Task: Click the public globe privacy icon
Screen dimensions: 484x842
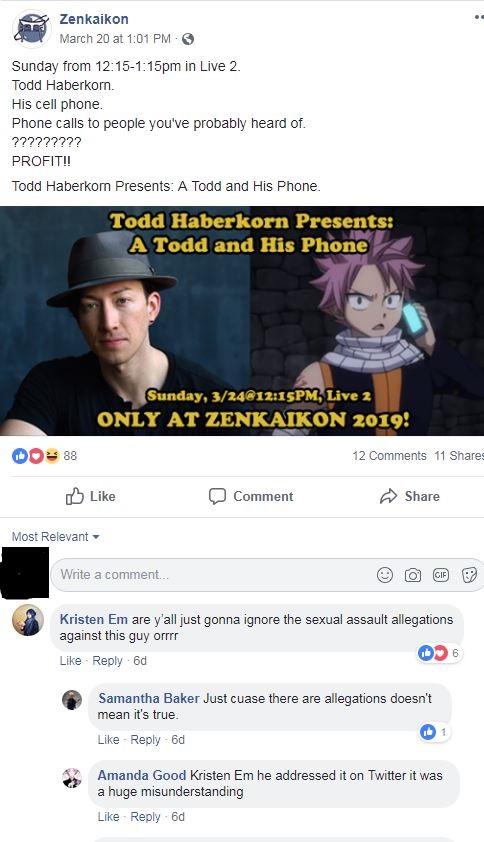Action: tap(188, 39)
